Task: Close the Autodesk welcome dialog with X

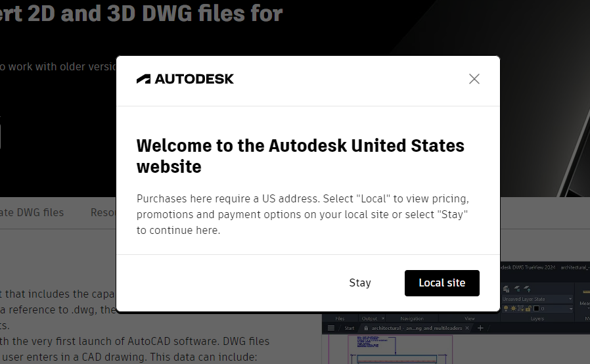Action: (x=474, y=79)
